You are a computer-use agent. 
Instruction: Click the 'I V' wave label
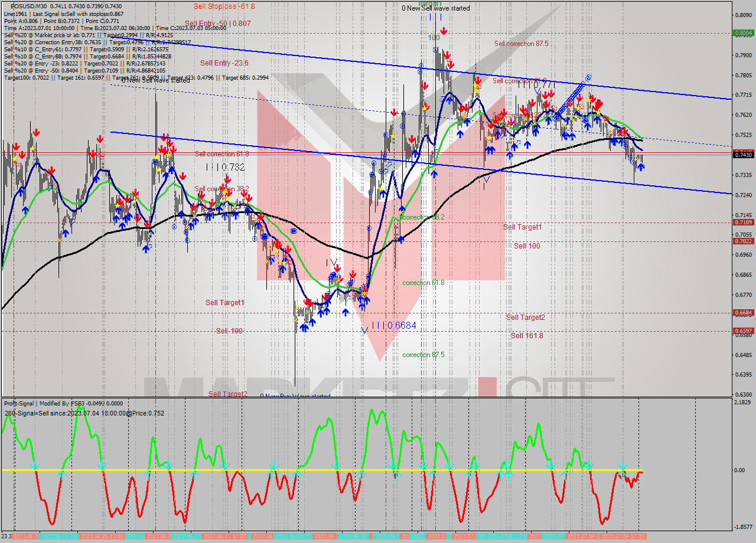point(331,262)
